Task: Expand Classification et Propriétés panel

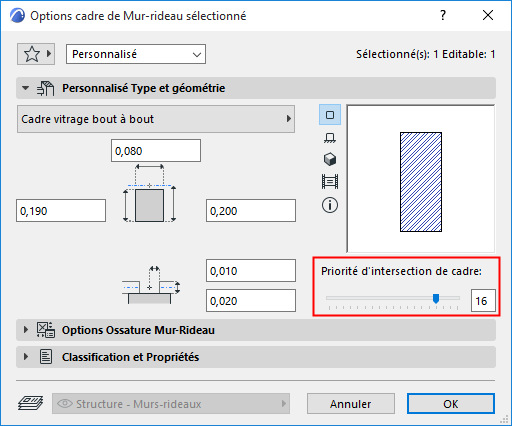Action: (x=25, y=357)
